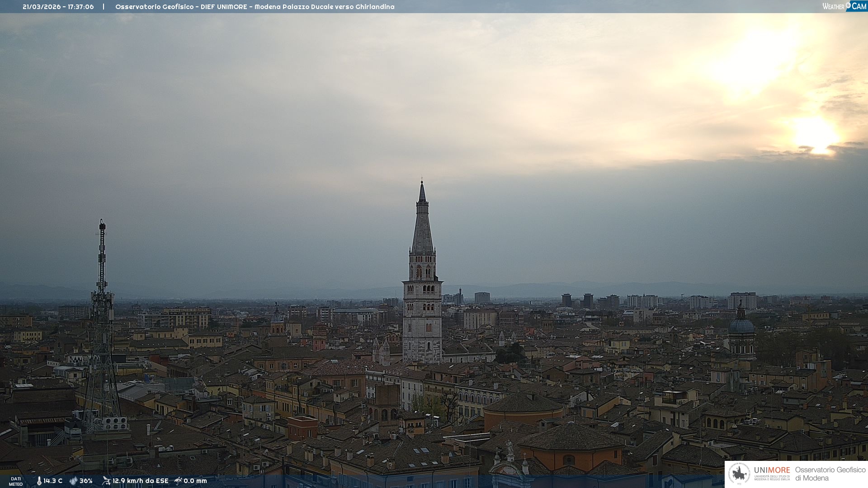Viewport: 868px width, 488px height.
Task: Click the 12.9 km/h da ESE wind reading
Action: coord(140,481)
